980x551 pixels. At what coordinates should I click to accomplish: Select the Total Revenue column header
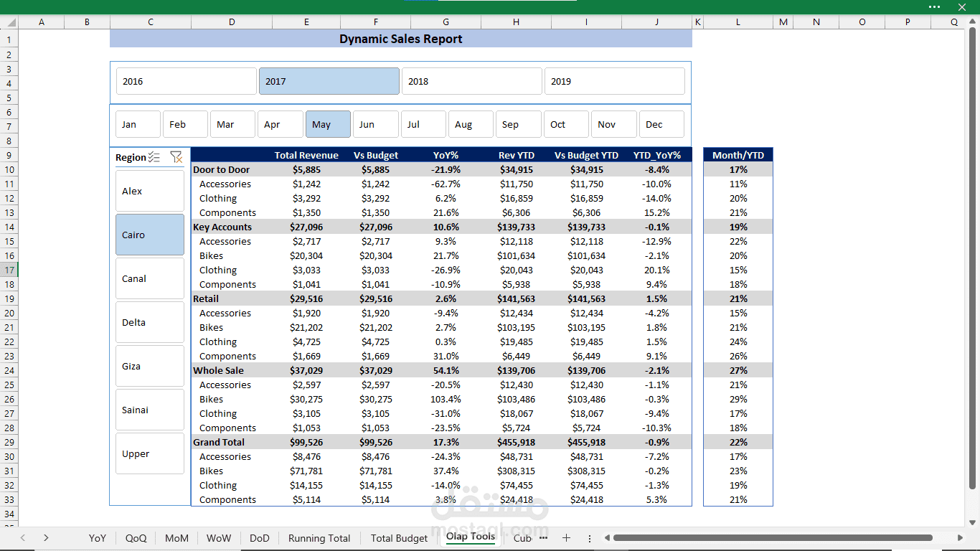click(x=306, y=155)
